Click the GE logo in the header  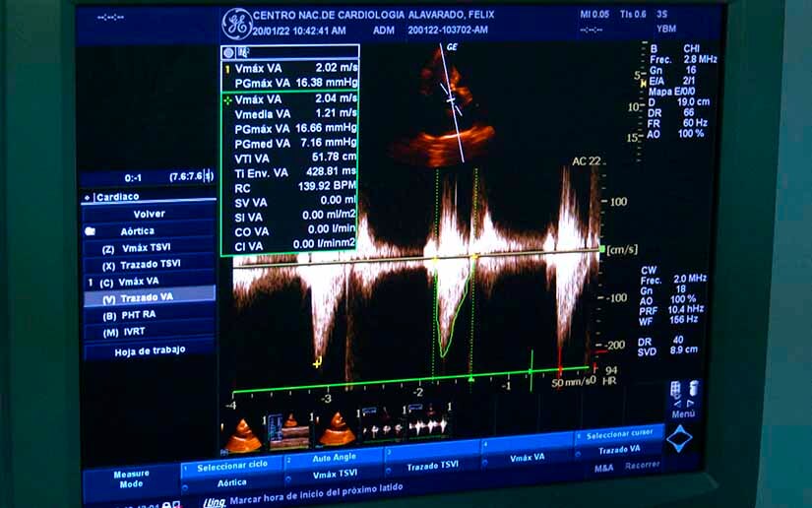236,24
